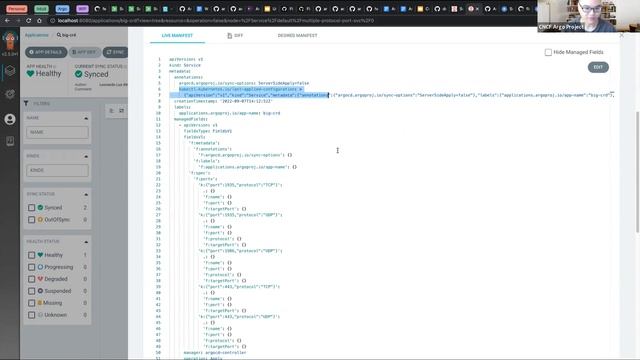
Task: Click the App Details button
Action: point(46,52)
